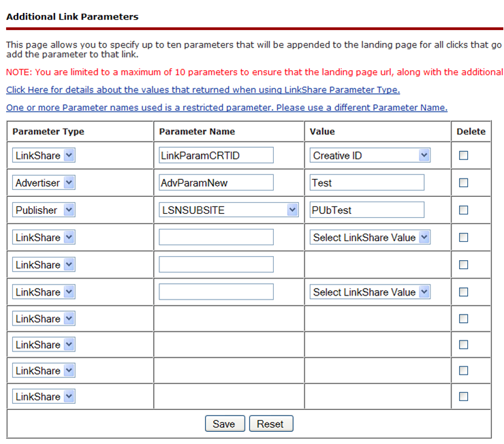Click the Save button
The height and width of the screenshot is (444, 504).
[223, 424]
